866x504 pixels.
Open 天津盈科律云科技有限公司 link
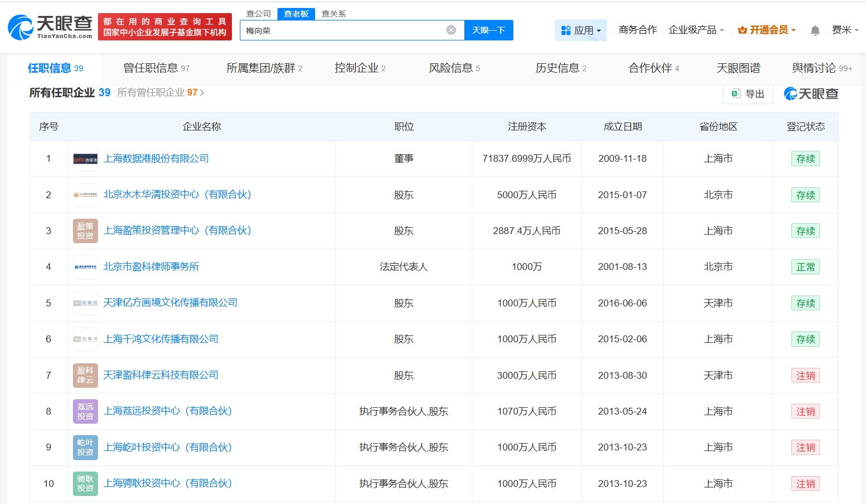pyautogui.click(x=161, y=375)
